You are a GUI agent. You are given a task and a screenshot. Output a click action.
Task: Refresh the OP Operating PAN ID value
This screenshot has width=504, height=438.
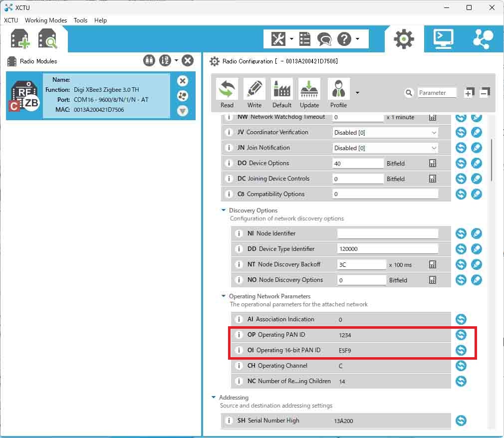[461, 335]
